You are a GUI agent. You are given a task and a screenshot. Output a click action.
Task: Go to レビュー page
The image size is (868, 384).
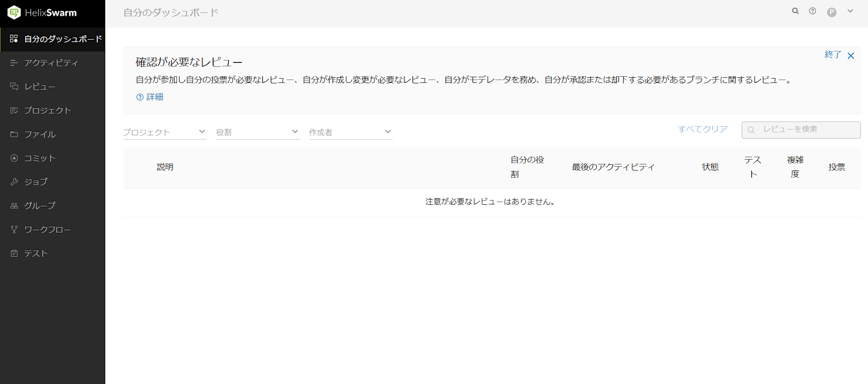pos(53,86)
